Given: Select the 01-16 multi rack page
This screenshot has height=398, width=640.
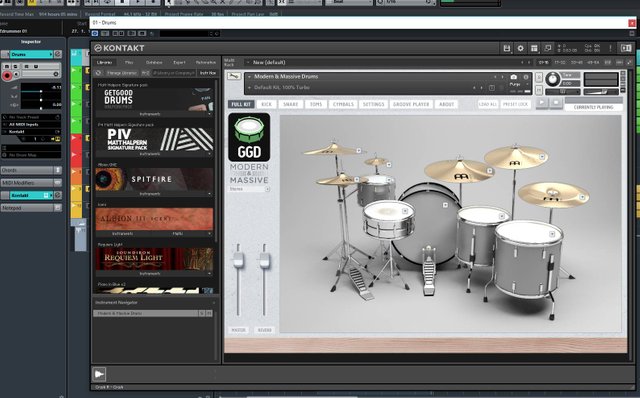Looking at the screenshot, I should [543, 62].
